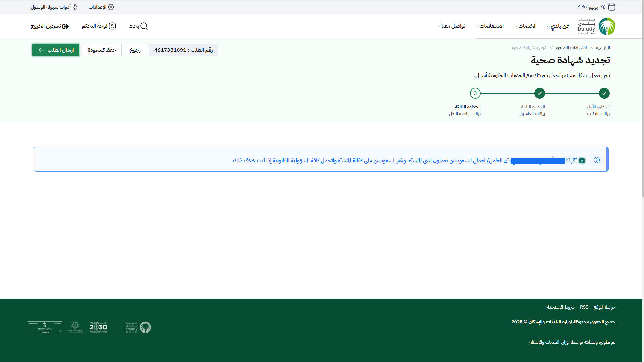Screen dimensions: 644x362
Task: Click the search magnifier icon
Action: click(x=144, y=26)
